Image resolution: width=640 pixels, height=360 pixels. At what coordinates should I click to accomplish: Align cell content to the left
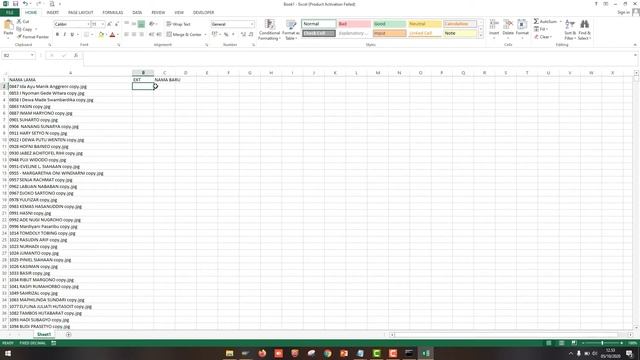pyautogui.click(x=127, y=35)
